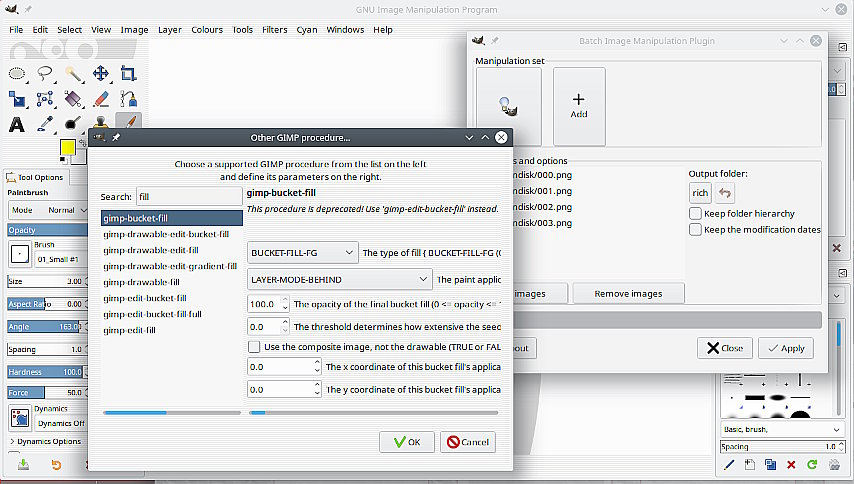Screen dimensions: 854x484
Task: Click the Search field containing 'fill'
Action: pyautogui.click(x=189, y=197)
